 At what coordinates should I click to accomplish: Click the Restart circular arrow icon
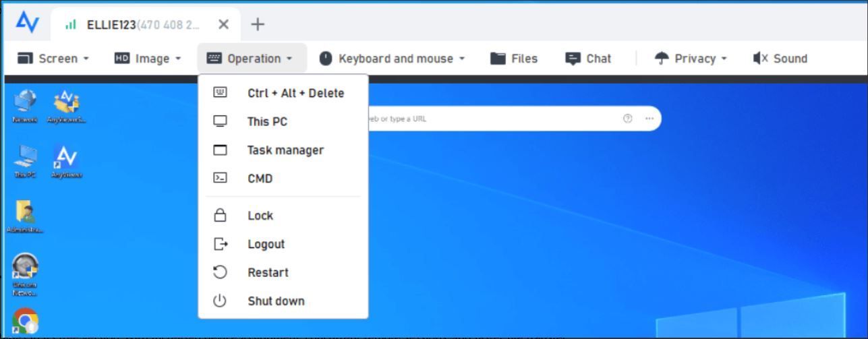point(220,272)
